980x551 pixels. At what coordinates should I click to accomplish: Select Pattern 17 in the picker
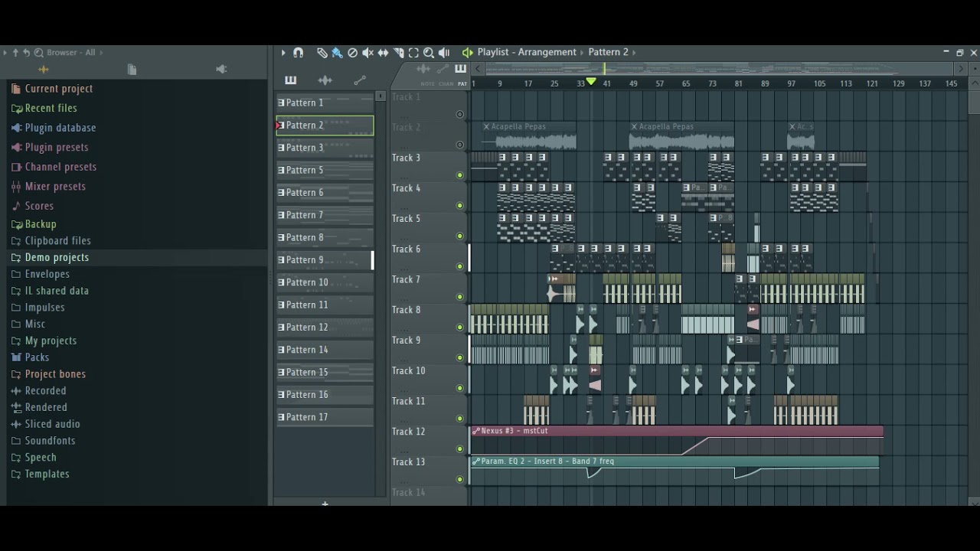point(325,417)
